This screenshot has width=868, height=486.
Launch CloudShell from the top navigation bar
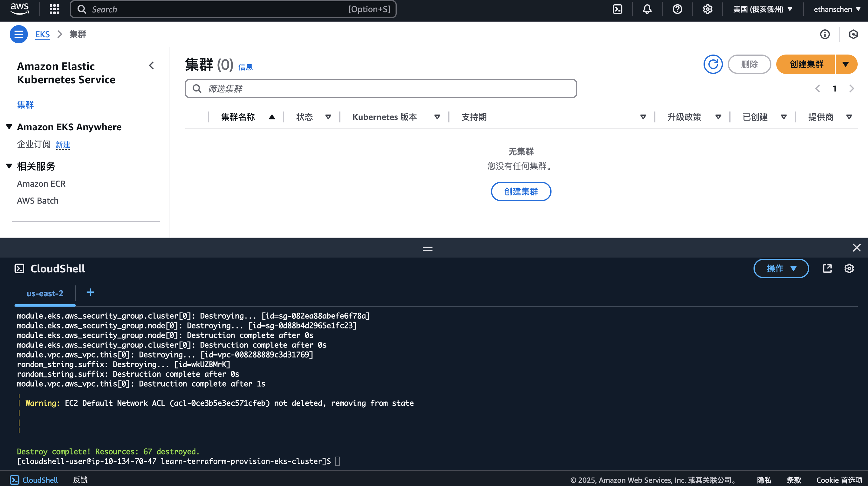point(617,9)
